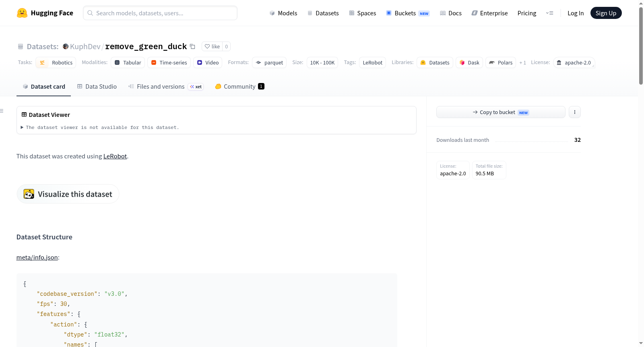Open the additional navigation dropdown menu

coord(549,13)
